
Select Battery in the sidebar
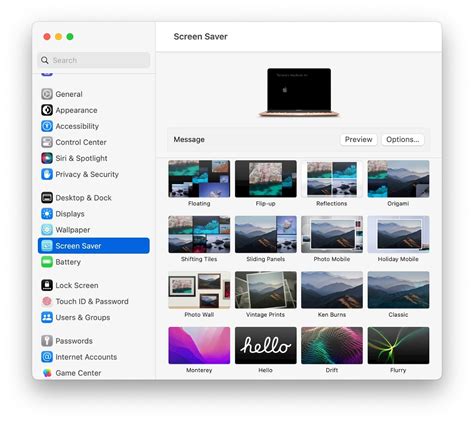(94, 262)
